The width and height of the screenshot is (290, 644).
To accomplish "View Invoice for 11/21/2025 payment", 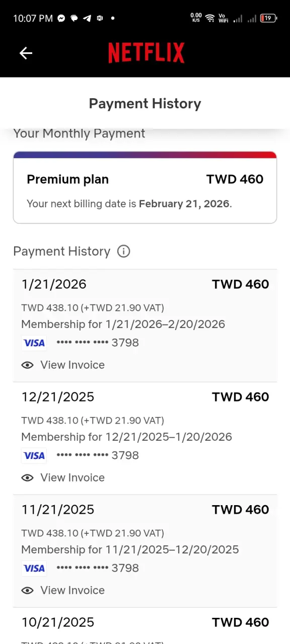I will [x=72, y=590].
